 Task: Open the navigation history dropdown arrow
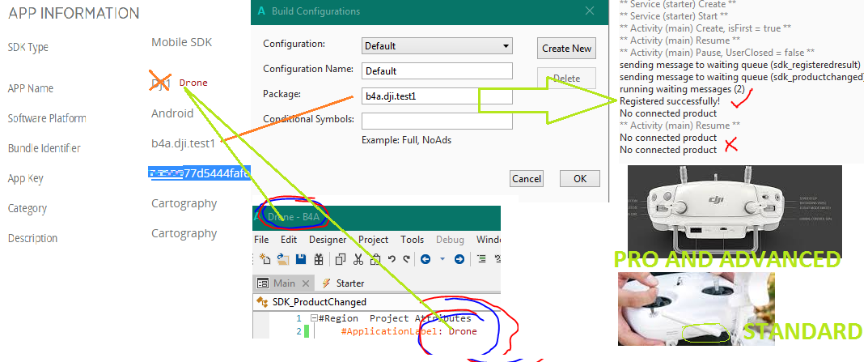click(x=442, y=259)
